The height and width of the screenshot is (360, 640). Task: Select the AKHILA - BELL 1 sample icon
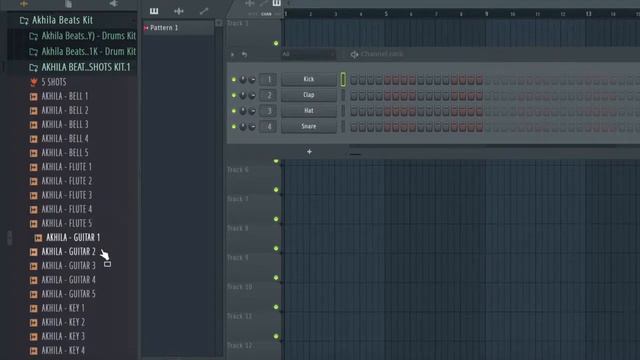[33, 96]
